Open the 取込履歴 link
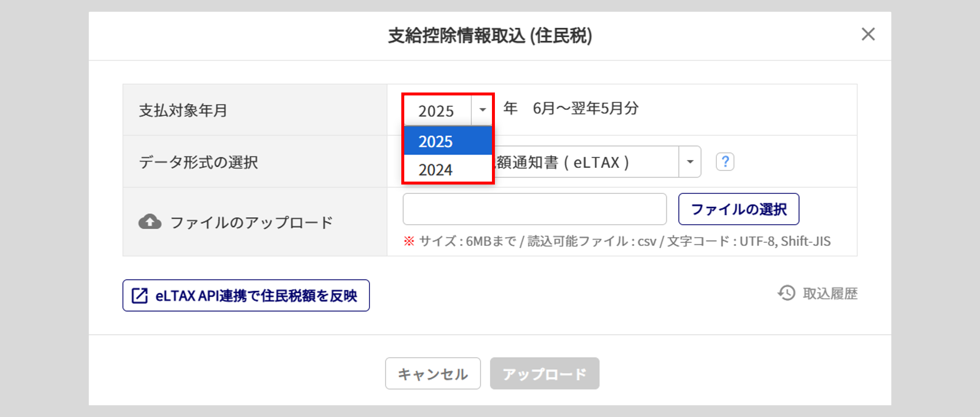Screen dimensions: 980x417 click(x=830, y=294)
